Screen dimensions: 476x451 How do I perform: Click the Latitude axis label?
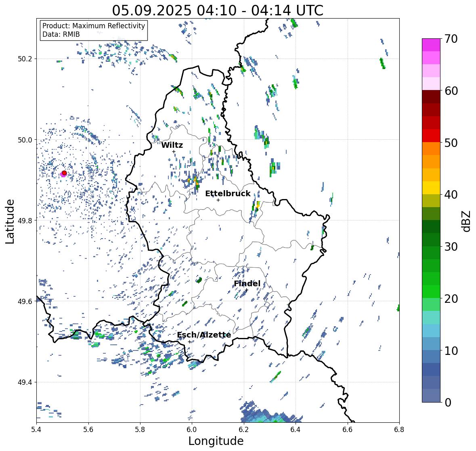10,221
